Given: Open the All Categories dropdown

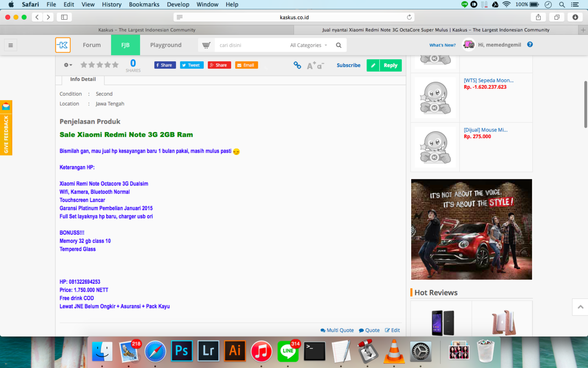Looking at the screenshot, I should click(309, 45).
